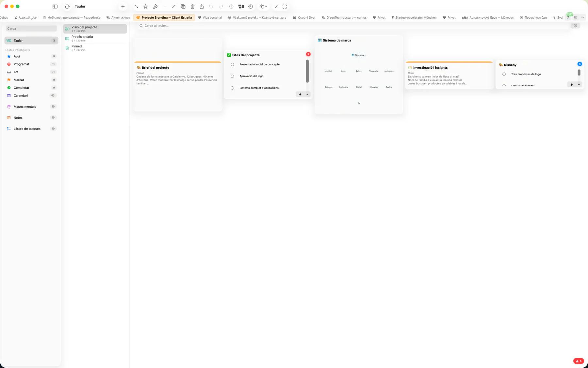
Task: Click the slash icon left of duplicate
Action: (174, 7)
